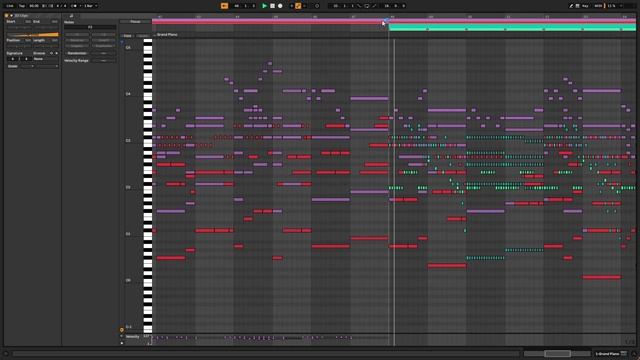Click the C4 key on piano roll keyboard

(x=148, y=94)
